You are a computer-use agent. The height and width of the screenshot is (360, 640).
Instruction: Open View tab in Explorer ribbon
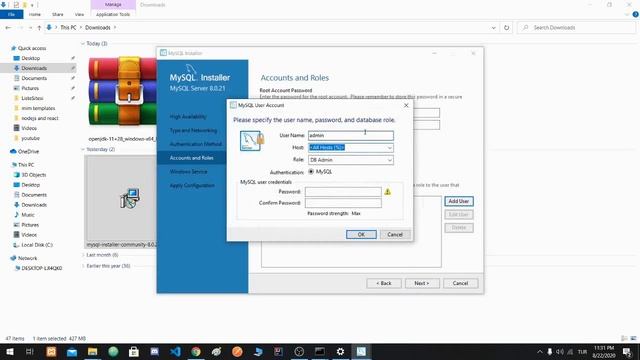[x=79, y=14]
